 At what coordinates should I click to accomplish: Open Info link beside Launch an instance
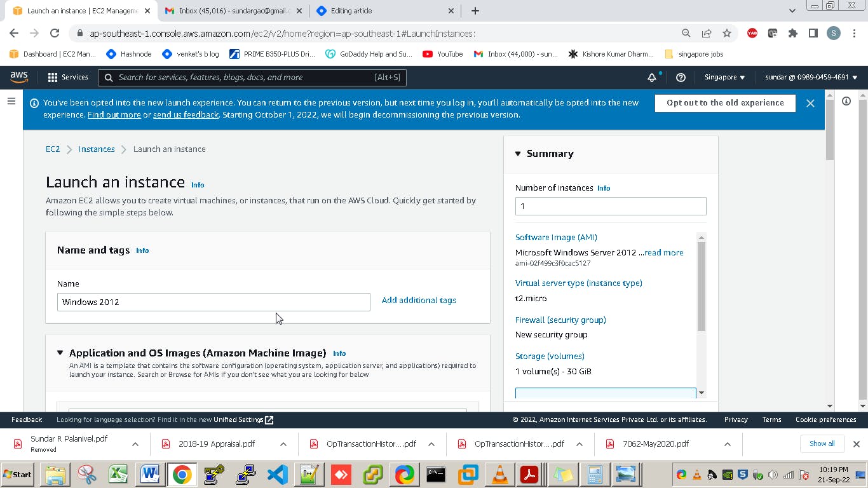pos(198,185)
